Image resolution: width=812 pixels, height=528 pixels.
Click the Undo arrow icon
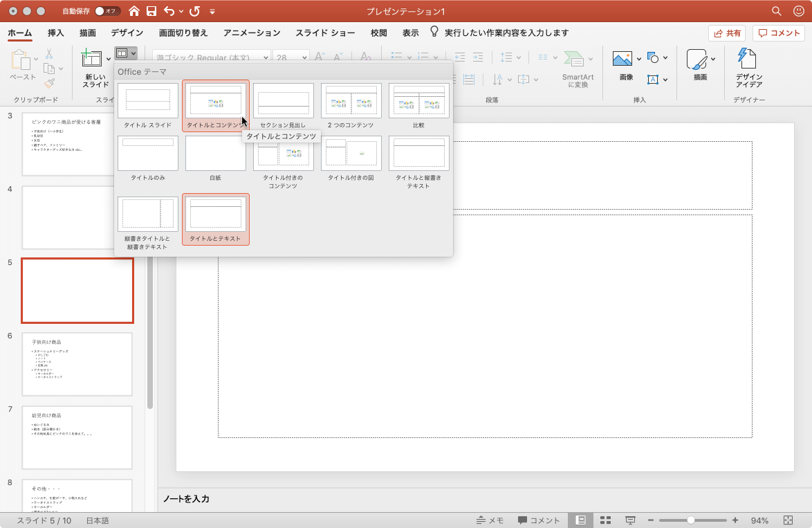pyautogui.click(x=169, y=11)
